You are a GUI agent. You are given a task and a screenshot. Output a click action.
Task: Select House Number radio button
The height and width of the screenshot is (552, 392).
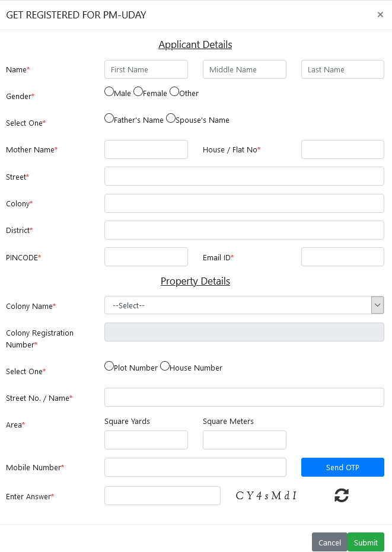(165, 366)
